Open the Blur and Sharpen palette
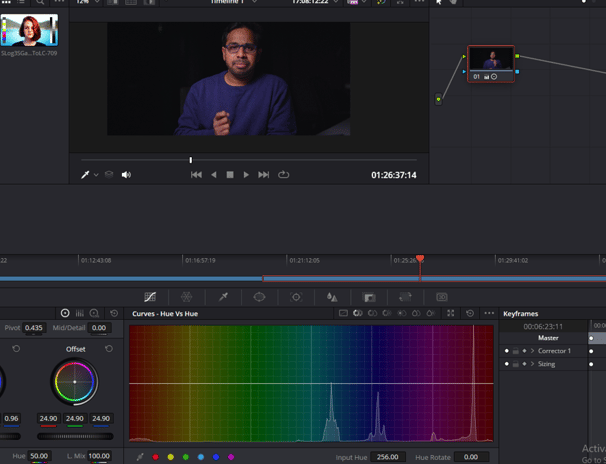Image resolution: width=606 pixels, height=464 pixels. point(332,297)
